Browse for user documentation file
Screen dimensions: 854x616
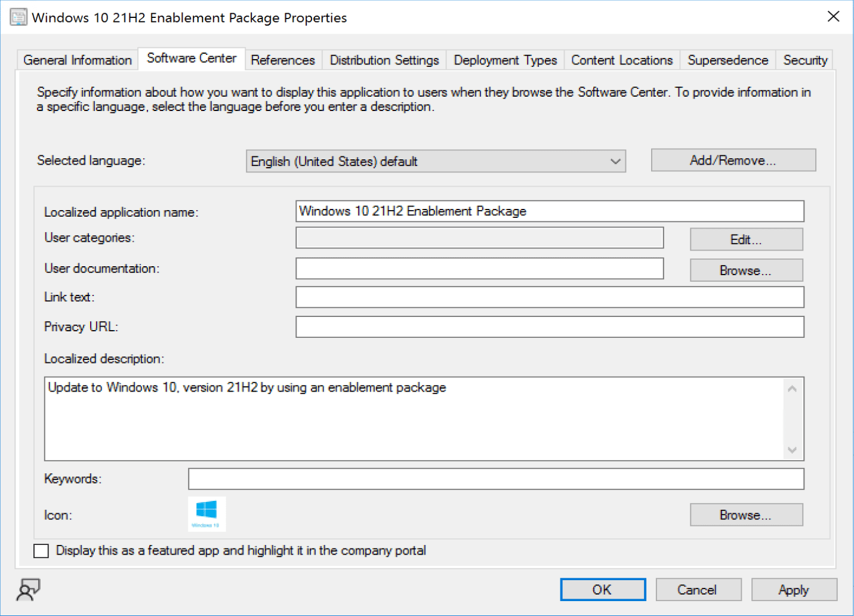tap(746, 270)
